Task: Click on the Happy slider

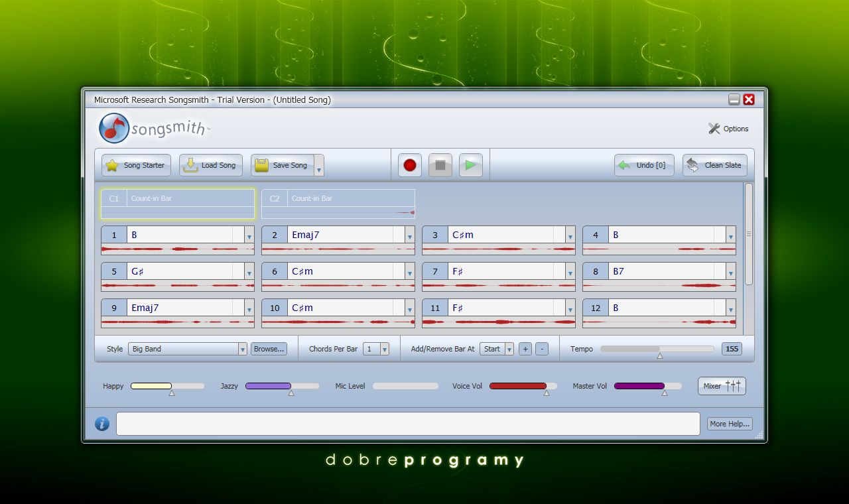Action: click(x=167, y=386)
